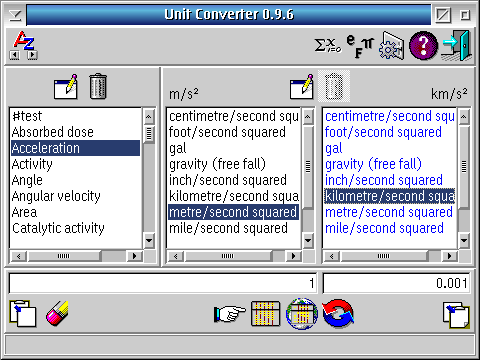The image size is (480, 360).
Task: Open the globe table icon
Action: pos(302,313)
